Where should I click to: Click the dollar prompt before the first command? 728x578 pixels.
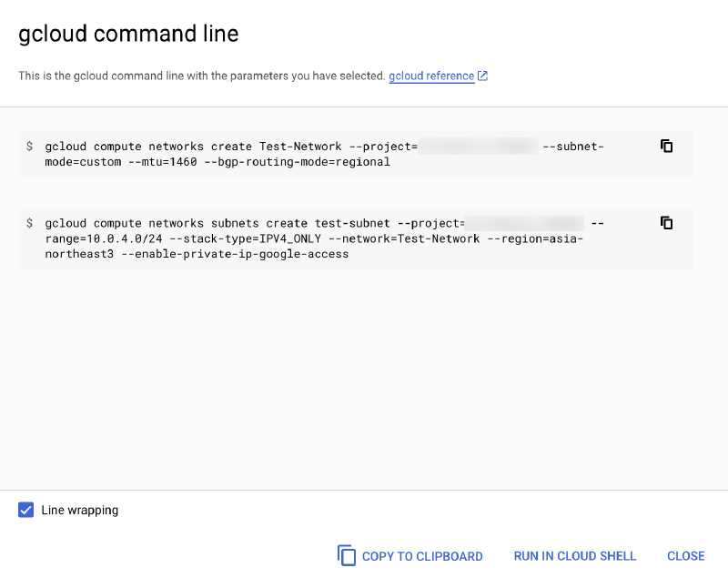(x=27, y=147)
